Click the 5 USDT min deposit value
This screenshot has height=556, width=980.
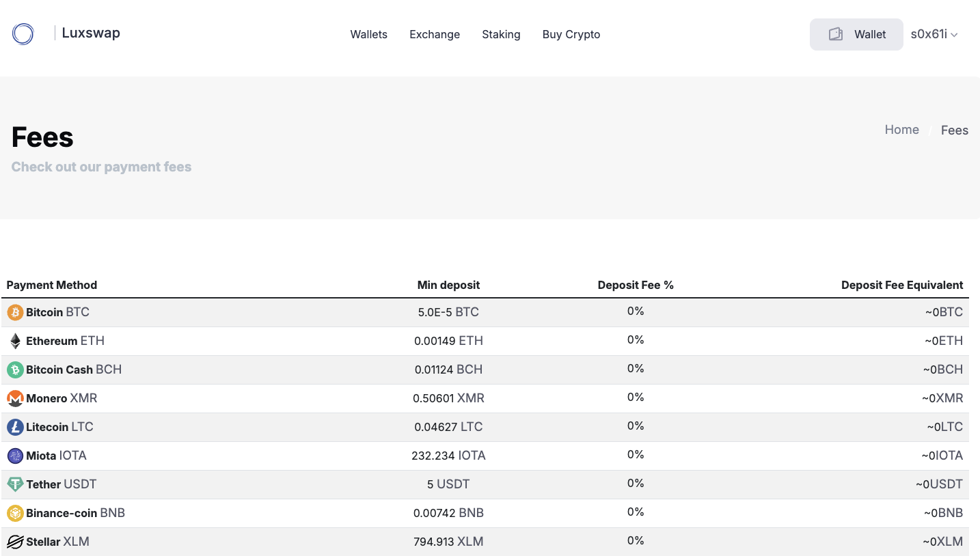[448, 484]
